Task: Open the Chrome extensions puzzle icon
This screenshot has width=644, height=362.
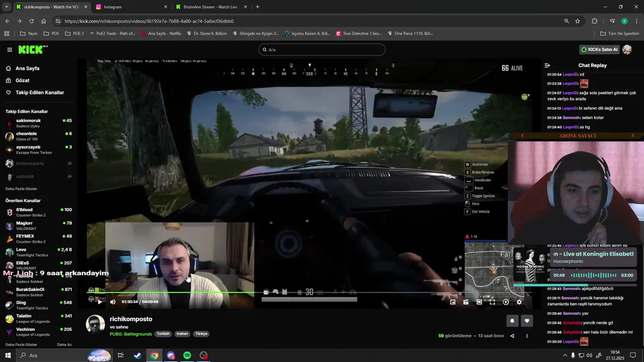Action: tap(595, 21)
